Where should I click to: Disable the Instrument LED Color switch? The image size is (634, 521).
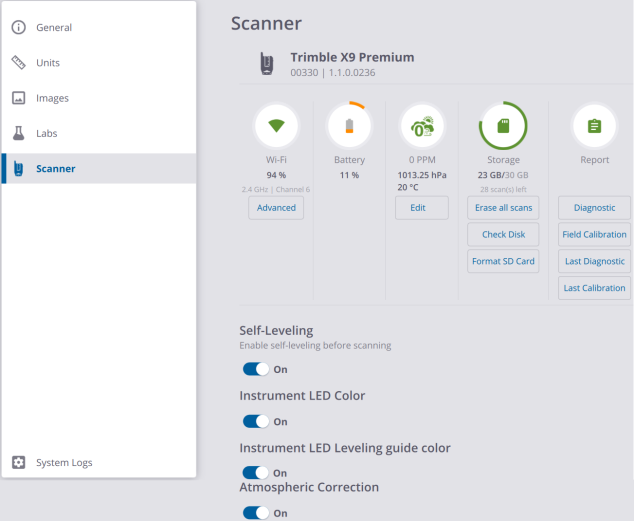pyautogui.click(x=257, y=422)
